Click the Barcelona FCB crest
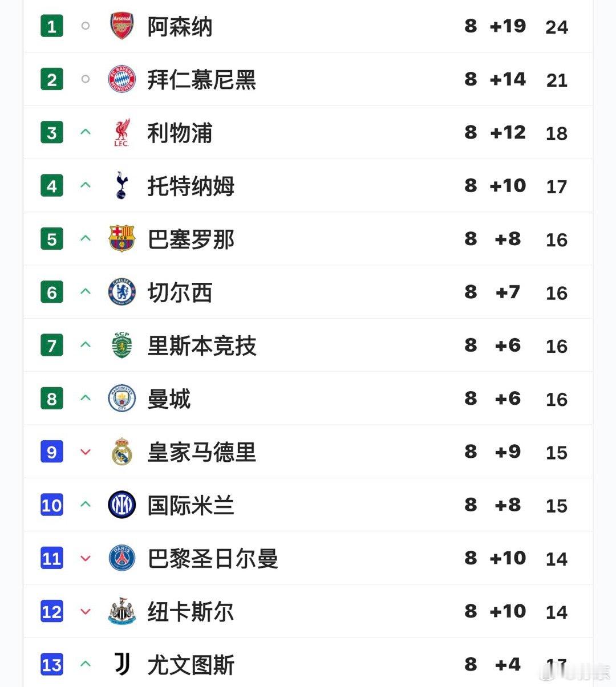The height and width of the screenshot is (687, 616). tap(121, 239)
